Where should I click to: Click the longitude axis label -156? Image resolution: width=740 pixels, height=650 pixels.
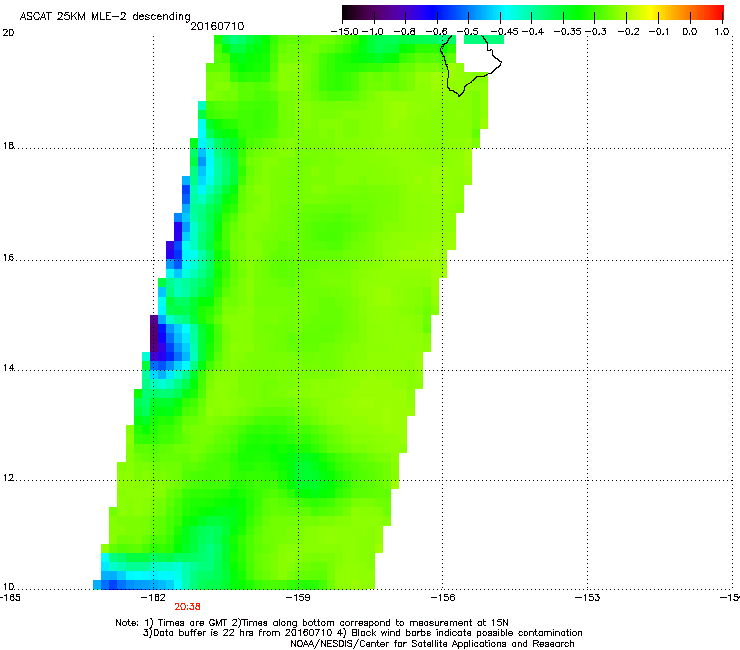[x=443, y=598]
